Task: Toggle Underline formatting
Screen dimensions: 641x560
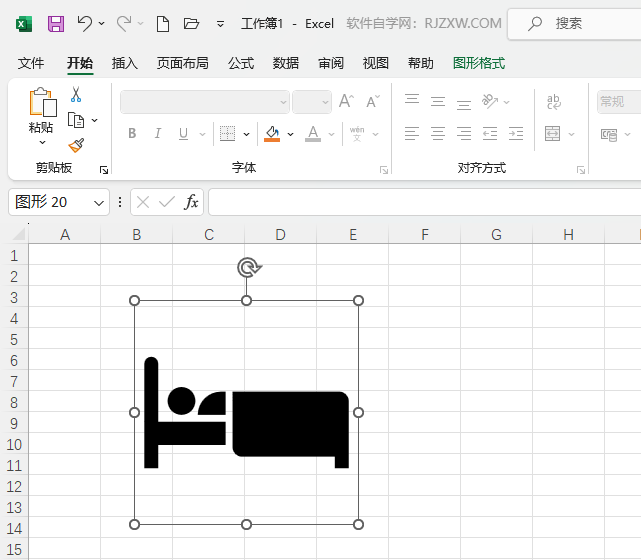Action: coord(183,134)
